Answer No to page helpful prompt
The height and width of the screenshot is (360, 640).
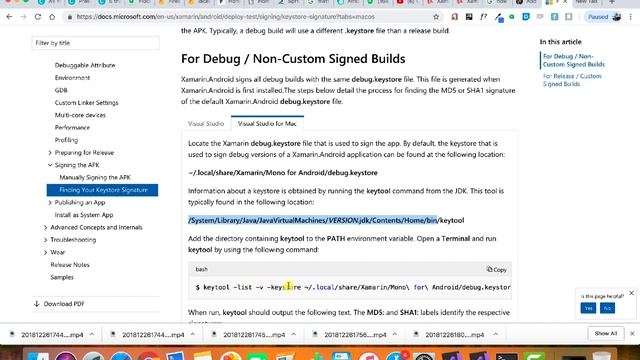tap(607, 308)
